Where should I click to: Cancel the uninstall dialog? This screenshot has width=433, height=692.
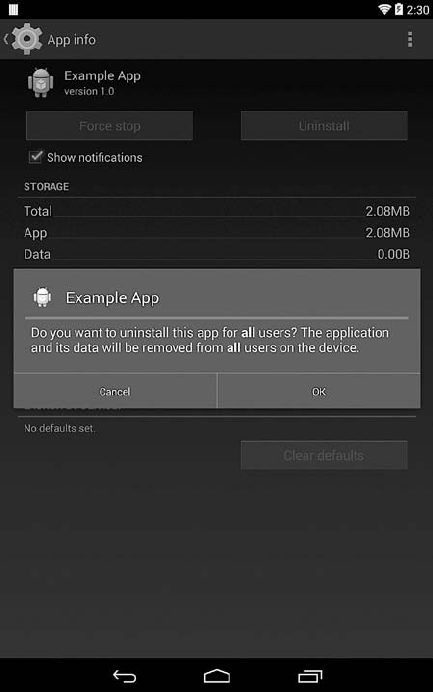[x=115, y=391]
